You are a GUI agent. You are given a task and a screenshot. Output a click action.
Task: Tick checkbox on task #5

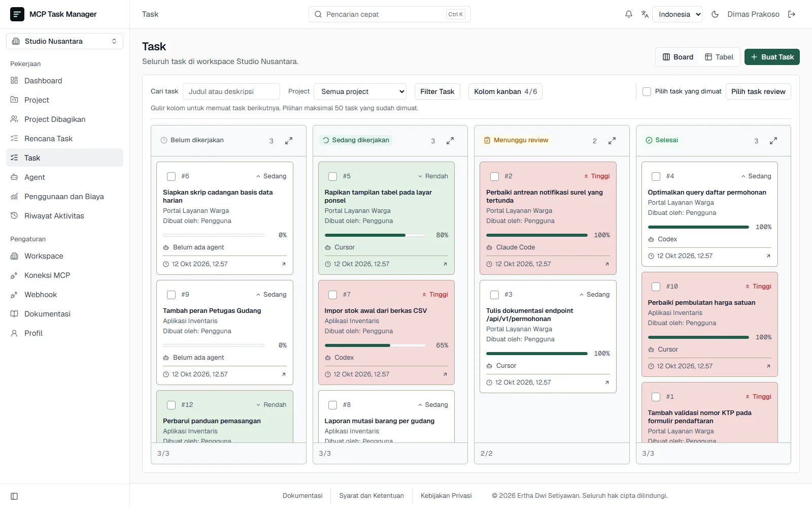pyautogui.click(x=333, y=176)
